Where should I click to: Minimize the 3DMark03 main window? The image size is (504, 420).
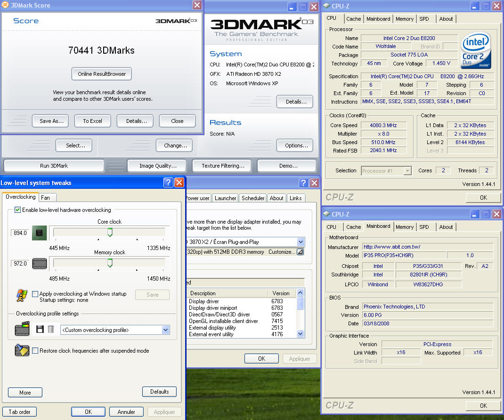click(292, 7)
